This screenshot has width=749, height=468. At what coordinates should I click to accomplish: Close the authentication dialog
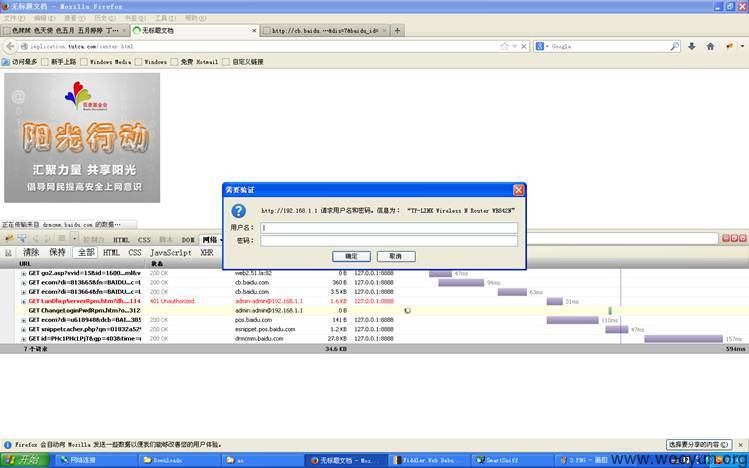coord(518,190)
